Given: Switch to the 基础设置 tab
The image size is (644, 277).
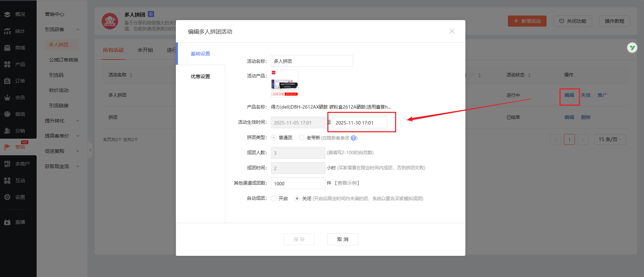Looking at the screenshot, I should tap(200, 54).
